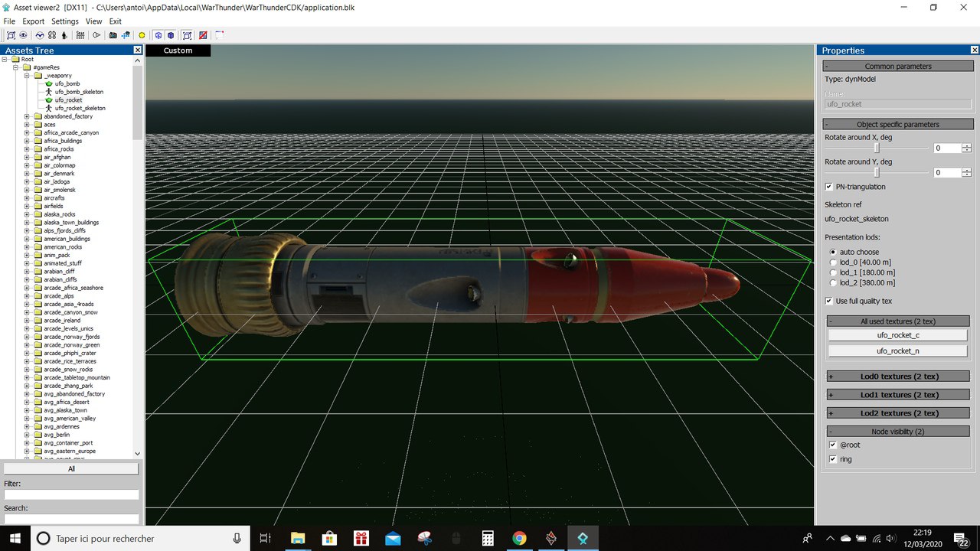Decrease the Rotate around Y value with the down arrow
This screenshot has width=980, height=551.
click(967, 175)
